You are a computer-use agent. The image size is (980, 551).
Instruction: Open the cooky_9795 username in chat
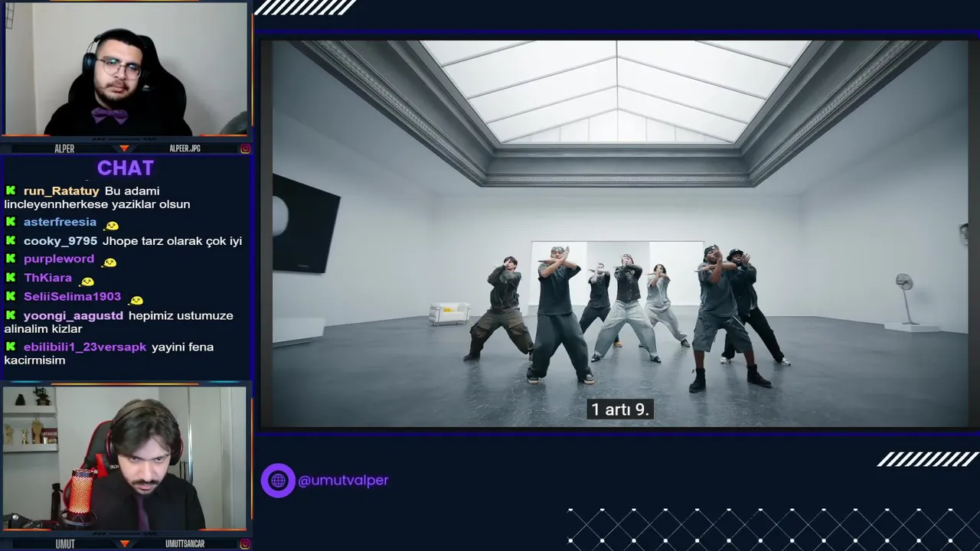tap(60, 240)
